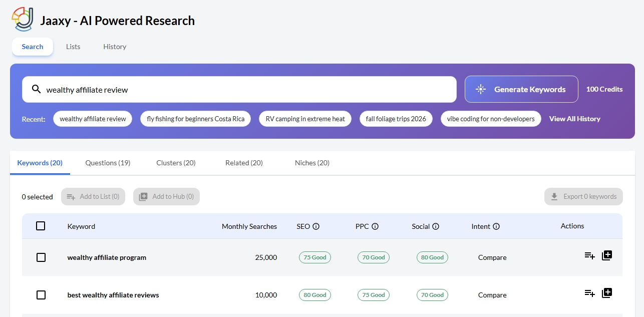Click the Monthly Searches column header

click(x=249, y=226)
